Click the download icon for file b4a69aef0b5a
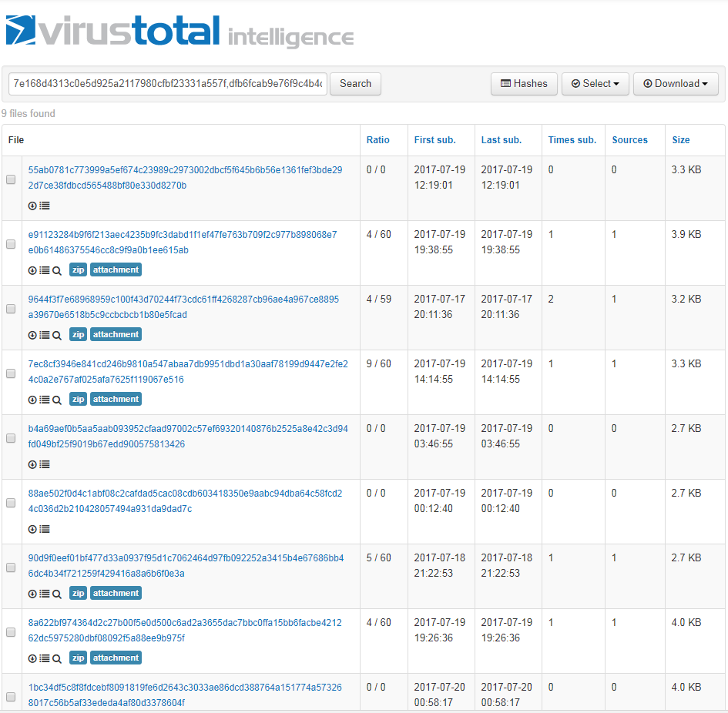Viewport: 728px width, 713px height. point(32,464)
